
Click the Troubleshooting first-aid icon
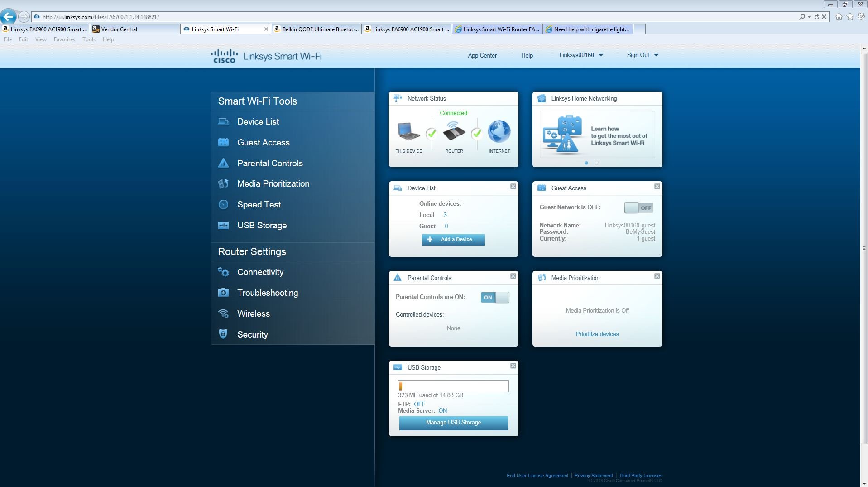(223, 293)
